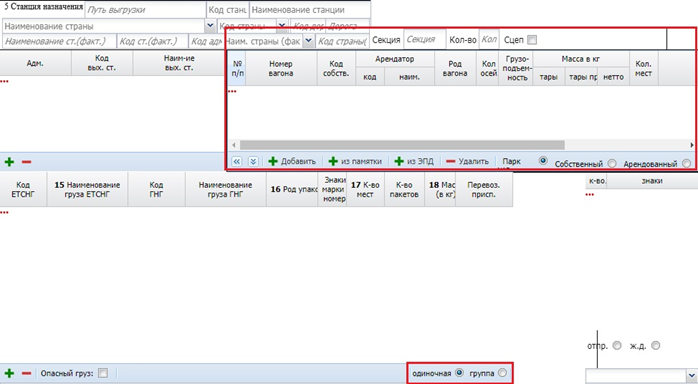Select the группа radio option

(502, 373)
